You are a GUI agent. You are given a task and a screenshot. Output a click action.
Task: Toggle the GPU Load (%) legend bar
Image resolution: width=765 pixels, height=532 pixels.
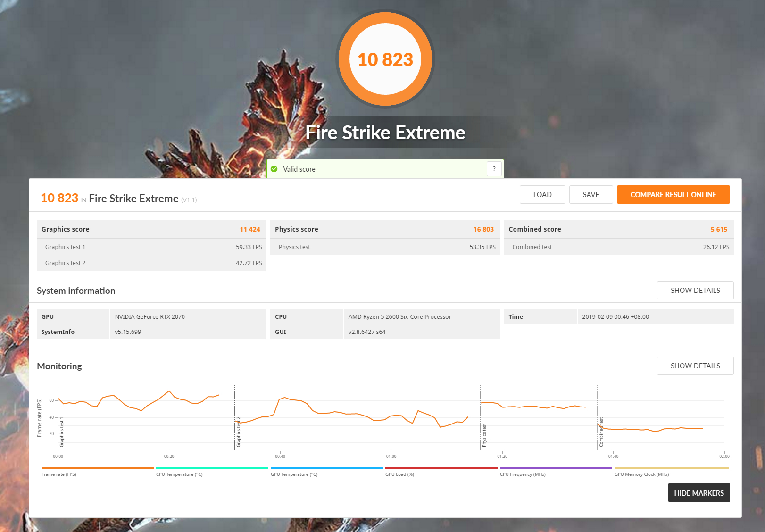click(441, 468)
